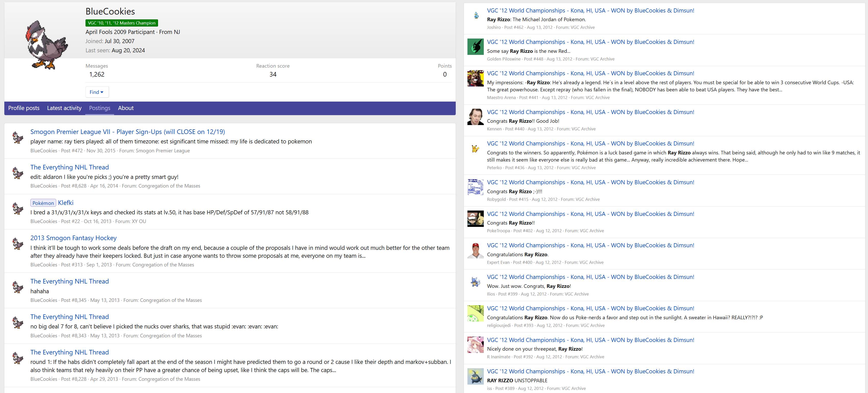Viewport: 868px width, 393px height.
Task: Click Expert Evan's baseball player avatar
Action: pos(475,250)
